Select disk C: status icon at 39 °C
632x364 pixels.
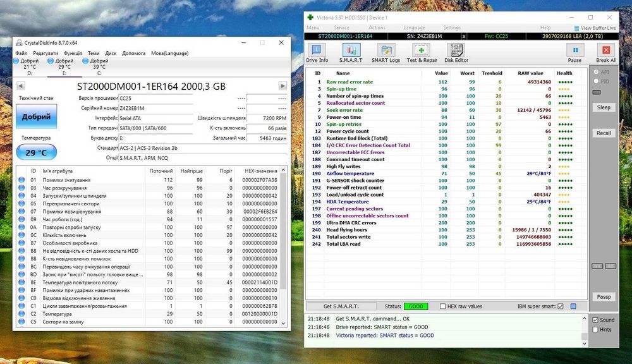pyautogui.click(x=85, y=61)
